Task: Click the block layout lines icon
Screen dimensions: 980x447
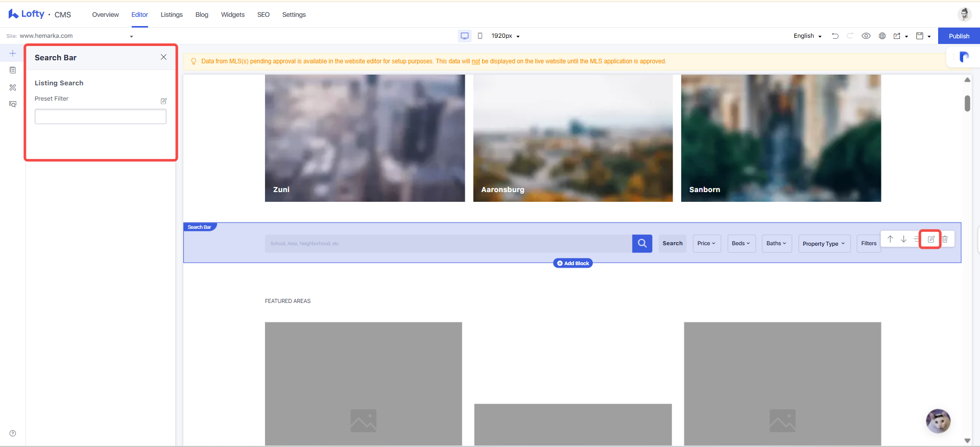Action: pyautogui.click(x=916, y=239)
